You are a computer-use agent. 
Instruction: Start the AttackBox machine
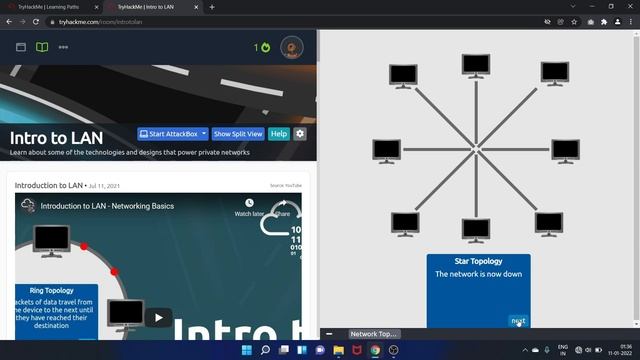coord(169,134)
